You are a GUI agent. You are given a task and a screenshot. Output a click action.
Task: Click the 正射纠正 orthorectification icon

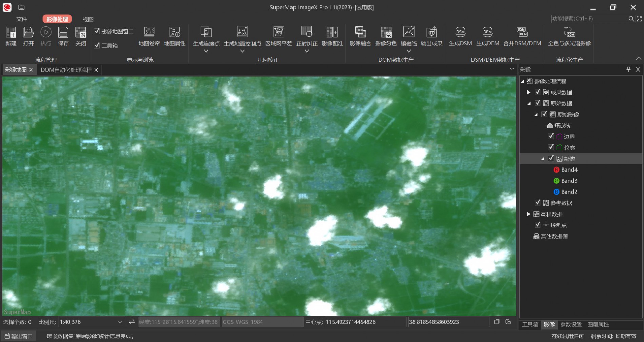click(x=307, y=32)
